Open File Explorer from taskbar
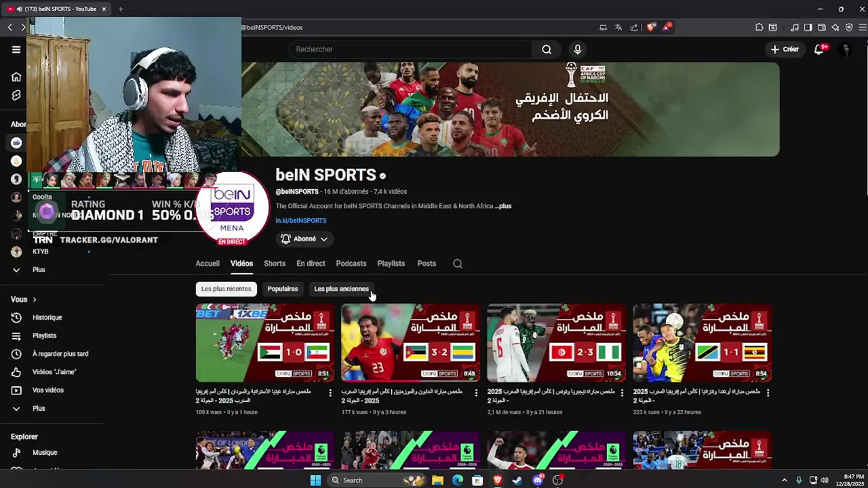Image resolution: width=868 pixels, height=488 pixels. click(437, 480)
